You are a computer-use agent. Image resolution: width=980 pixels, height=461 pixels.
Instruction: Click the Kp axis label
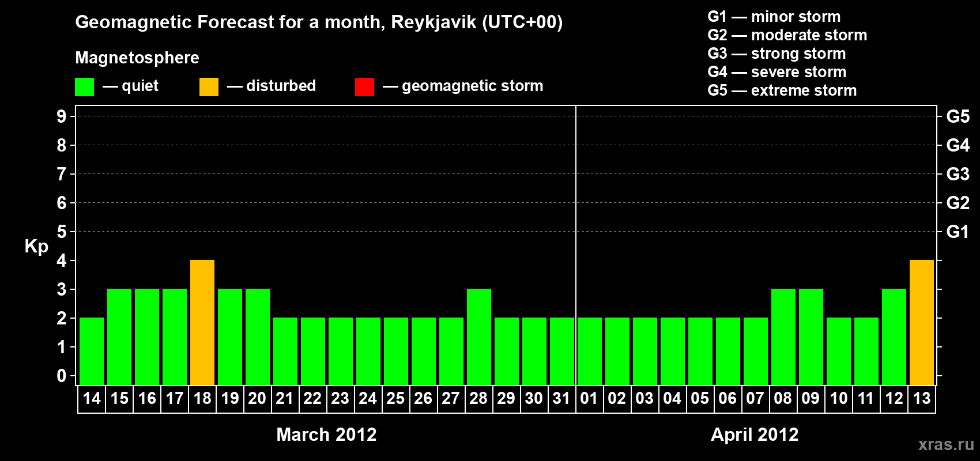click(36, 247)
